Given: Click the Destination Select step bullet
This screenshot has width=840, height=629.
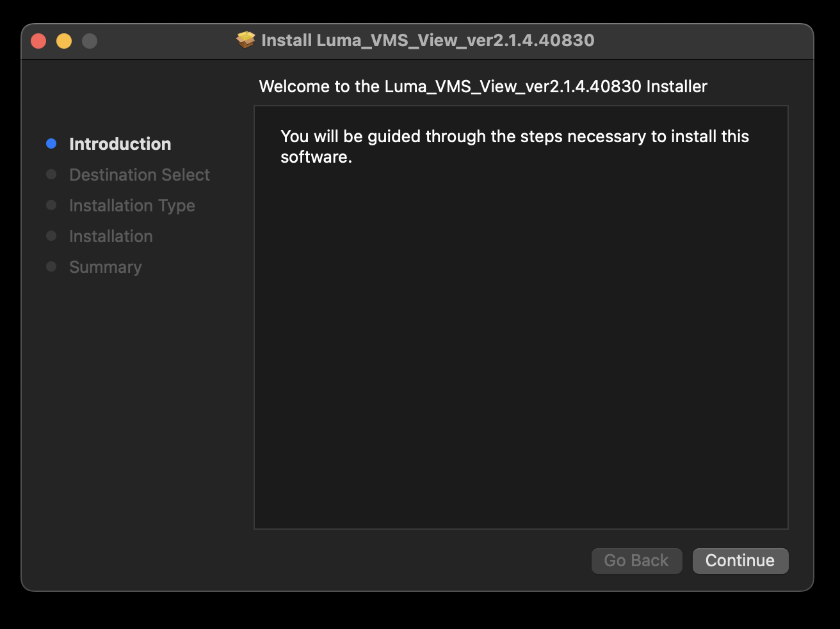Looking at the screenshot, I should 51,174.
